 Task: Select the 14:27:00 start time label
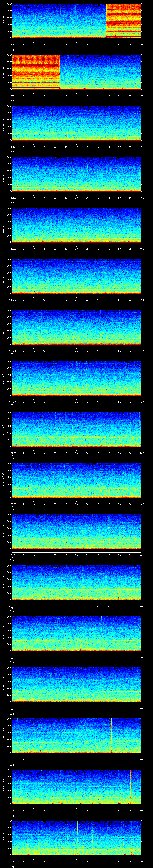pos(12,708)
